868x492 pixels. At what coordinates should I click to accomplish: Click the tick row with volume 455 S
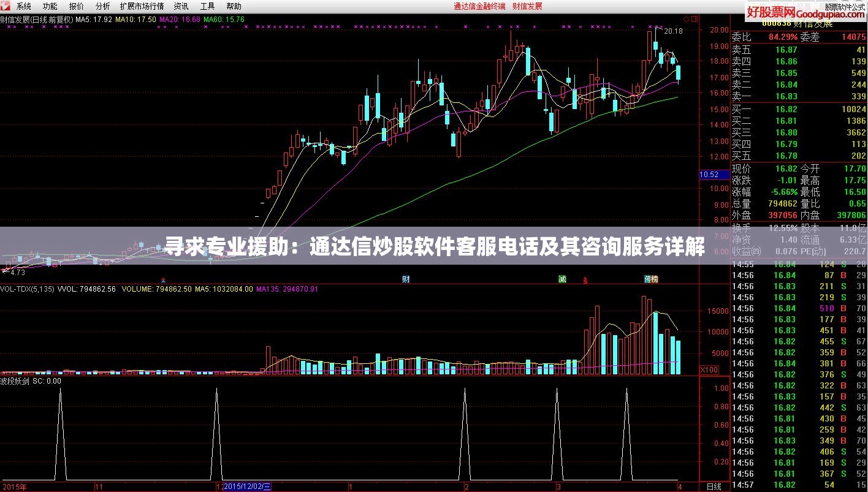coord(799,341)
